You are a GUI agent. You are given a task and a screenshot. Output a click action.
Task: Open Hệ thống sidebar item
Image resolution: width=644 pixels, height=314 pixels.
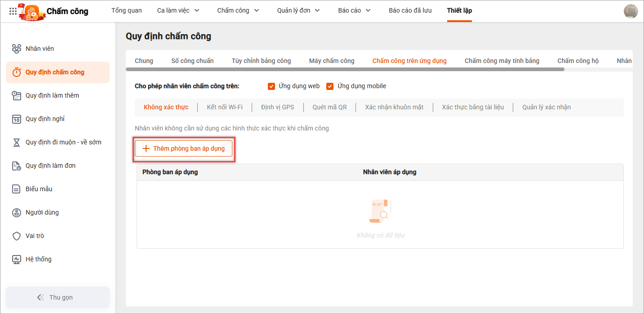(58, 259)
